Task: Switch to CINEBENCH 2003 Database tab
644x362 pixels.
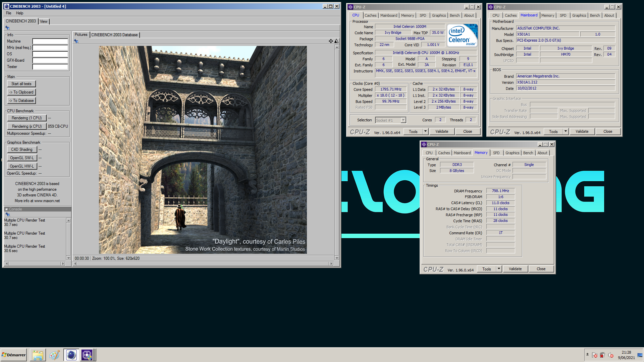Action: point(114,35)
